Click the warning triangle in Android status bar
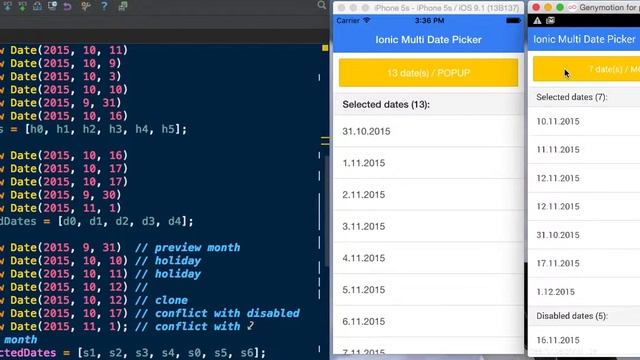640x360 pixels. pos(537,20)
